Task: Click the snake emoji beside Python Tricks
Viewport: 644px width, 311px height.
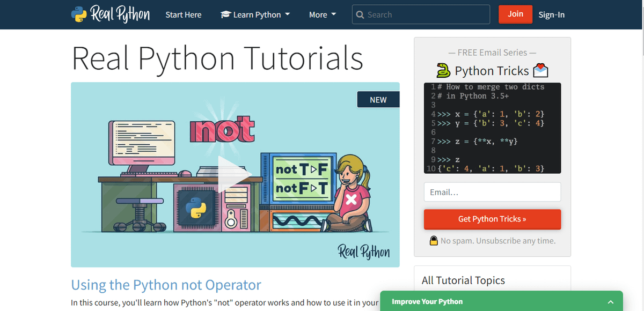Action: pos(443,71)
